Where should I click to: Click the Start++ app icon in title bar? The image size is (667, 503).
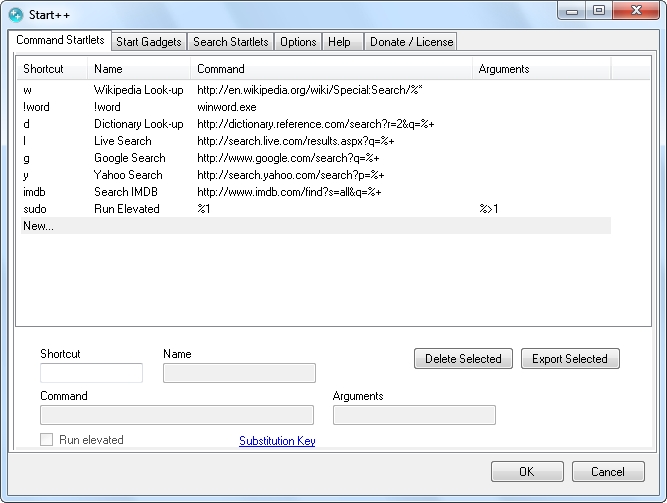(x=16, y=13)
